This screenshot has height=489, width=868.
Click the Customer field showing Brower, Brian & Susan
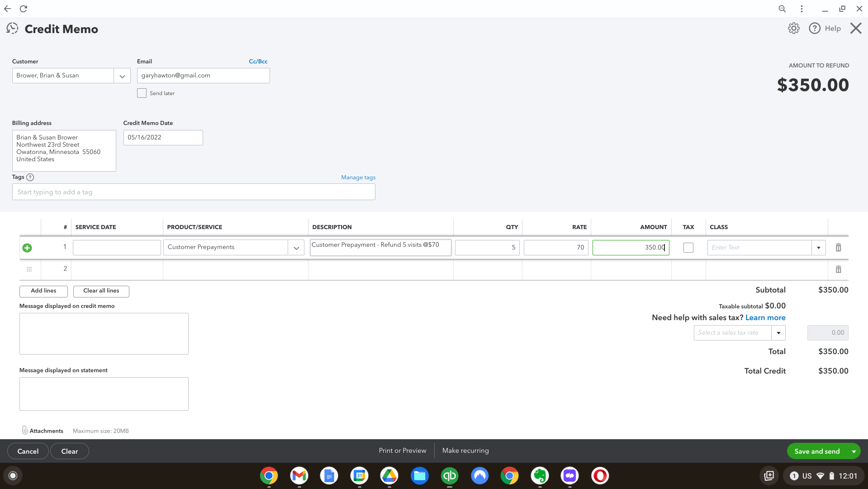click(x=63, y=76)
